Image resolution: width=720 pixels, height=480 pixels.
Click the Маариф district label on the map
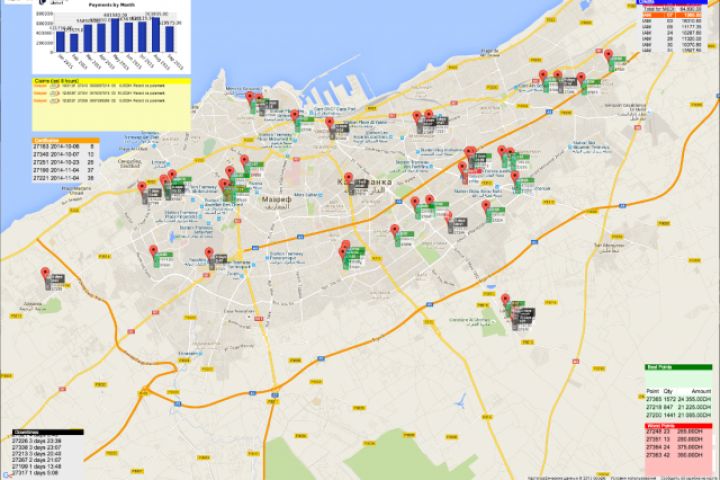pos(277,199)
